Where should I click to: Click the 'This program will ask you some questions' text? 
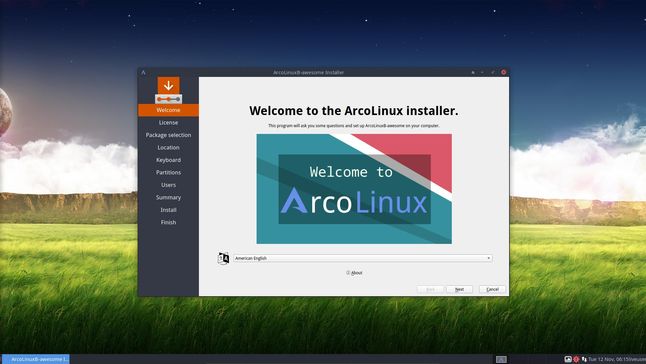(x=353, y=126)
